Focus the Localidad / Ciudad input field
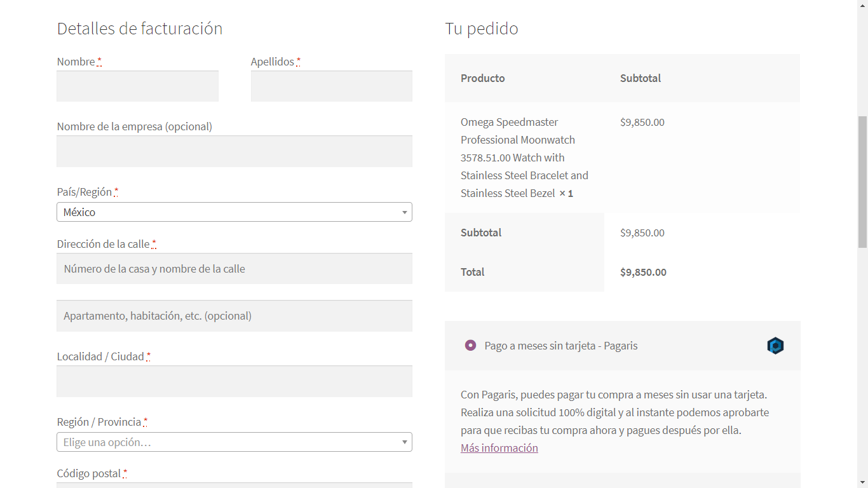This screenshot has width=868, height=488. click(x=234, y=381)
